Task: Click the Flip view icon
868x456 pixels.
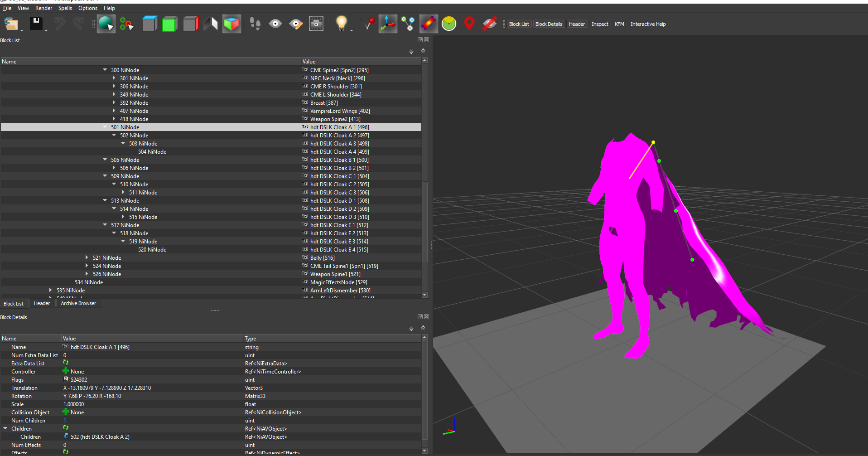Action: pos(211,24)
